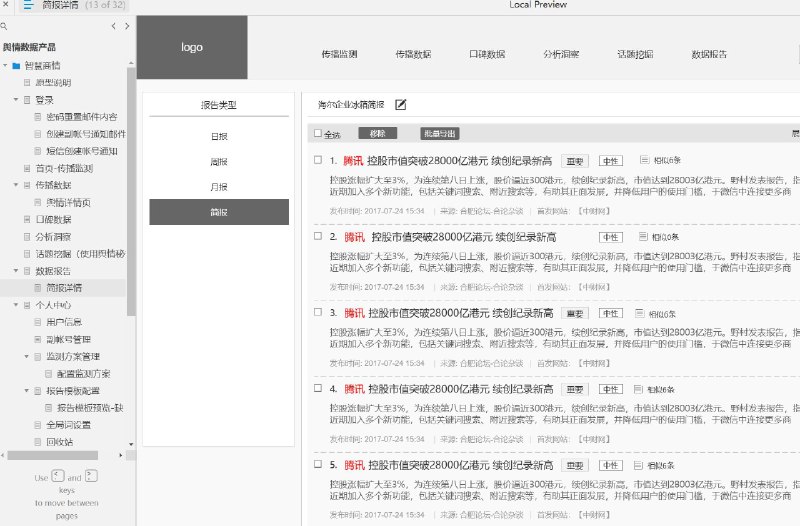The image size is (800, 526).
Task: Open the similar-articles icon in item 4
Action: [638, 389]
